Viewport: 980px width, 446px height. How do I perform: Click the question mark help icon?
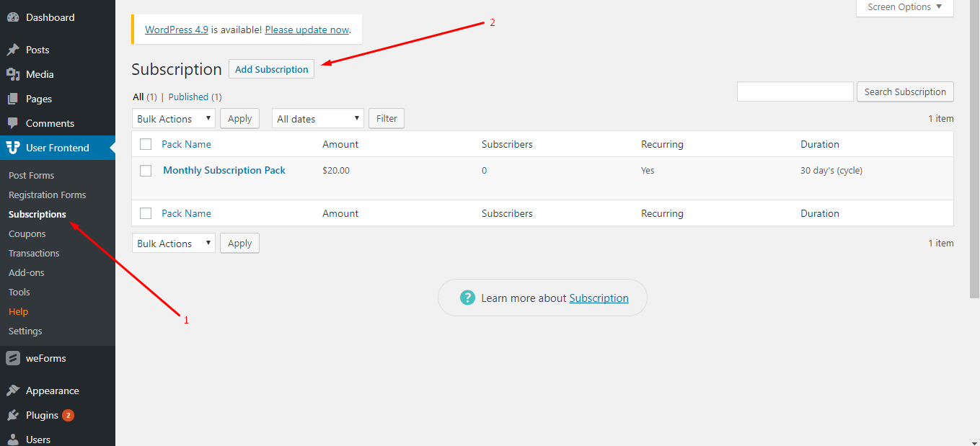tap(468, 298)
